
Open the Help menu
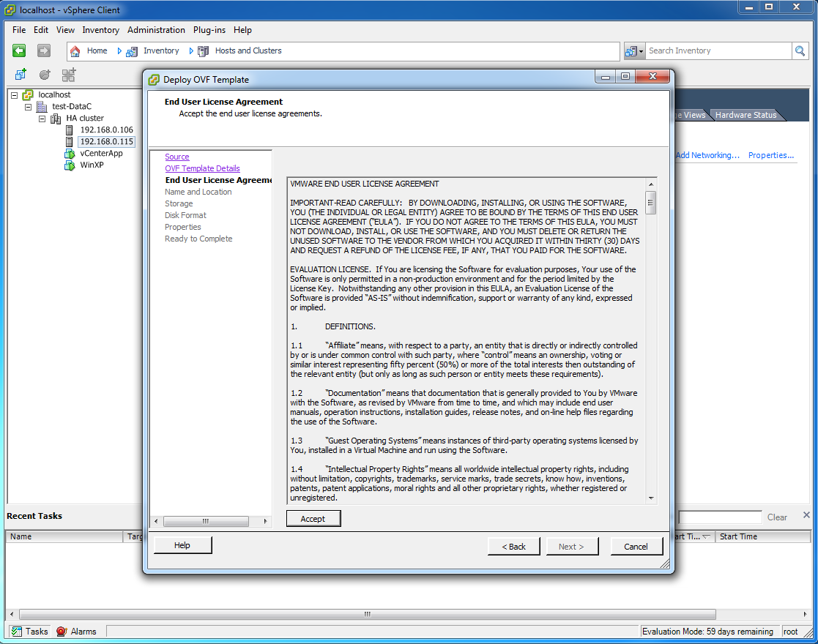[242, 30]
